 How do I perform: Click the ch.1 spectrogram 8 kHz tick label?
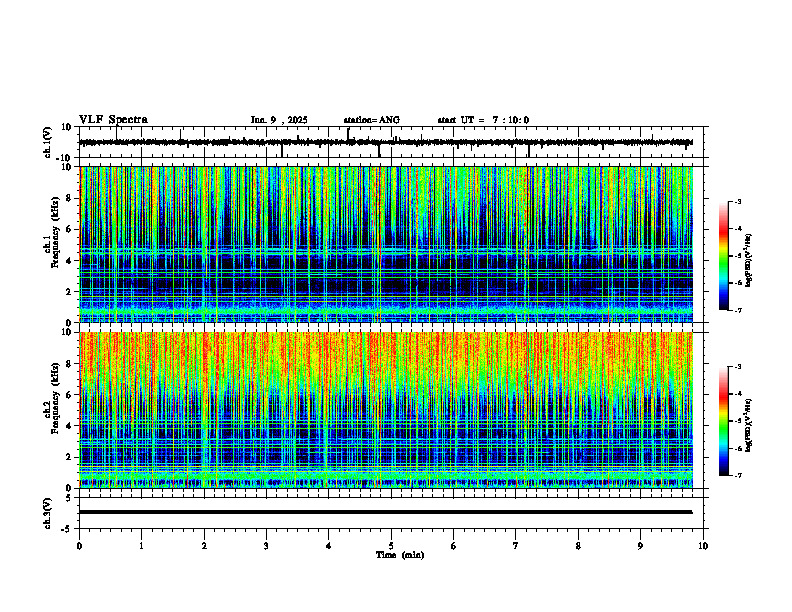click(x=69, y=198)
